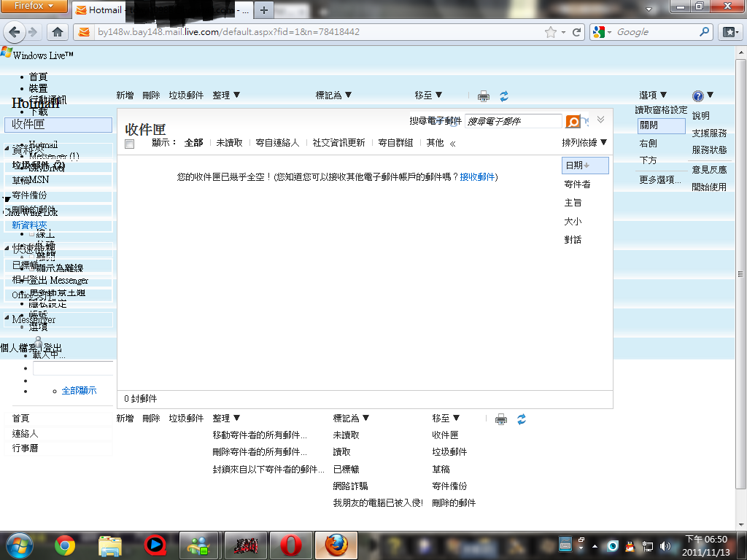The height and width of the screenshot is (560, 747).
Task: Click 新增 in the top toolbar
Action: pos(125,96)
